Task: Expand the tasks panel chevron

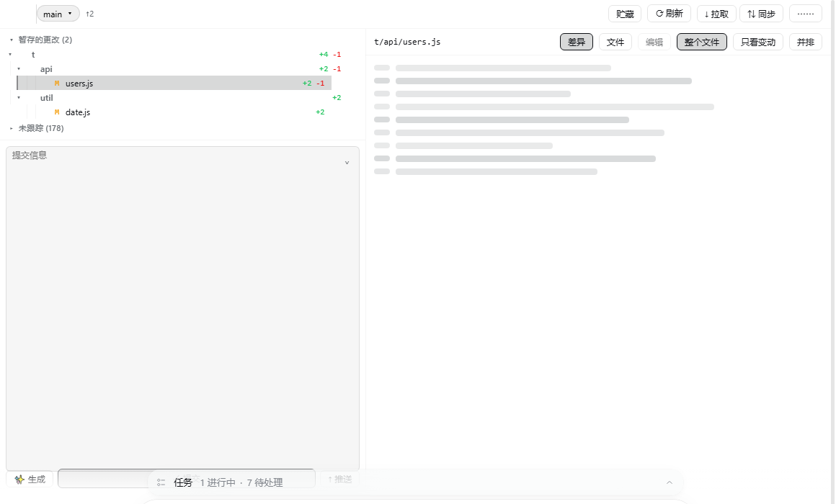Action: tap(669, 482)
